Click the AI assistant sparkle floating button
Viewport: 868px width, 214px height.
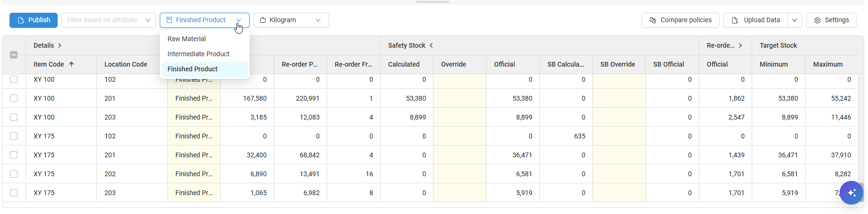coord(851,193)
